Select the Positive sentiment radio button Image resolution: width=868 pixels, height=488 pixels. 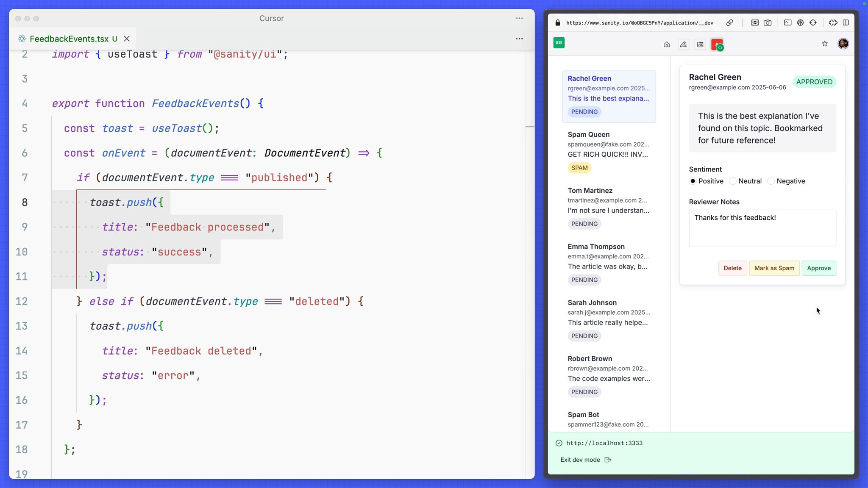[693, 181]
